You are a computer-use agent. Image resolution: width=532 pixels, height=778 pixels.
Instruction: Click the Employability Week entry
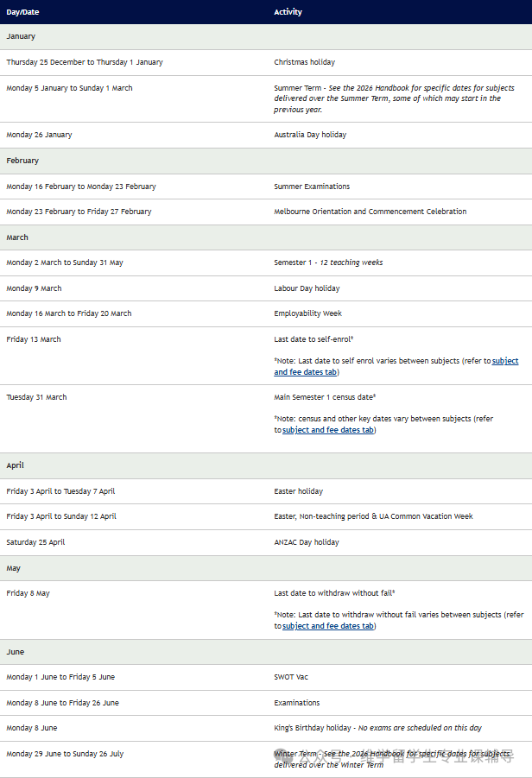(307, 313)
